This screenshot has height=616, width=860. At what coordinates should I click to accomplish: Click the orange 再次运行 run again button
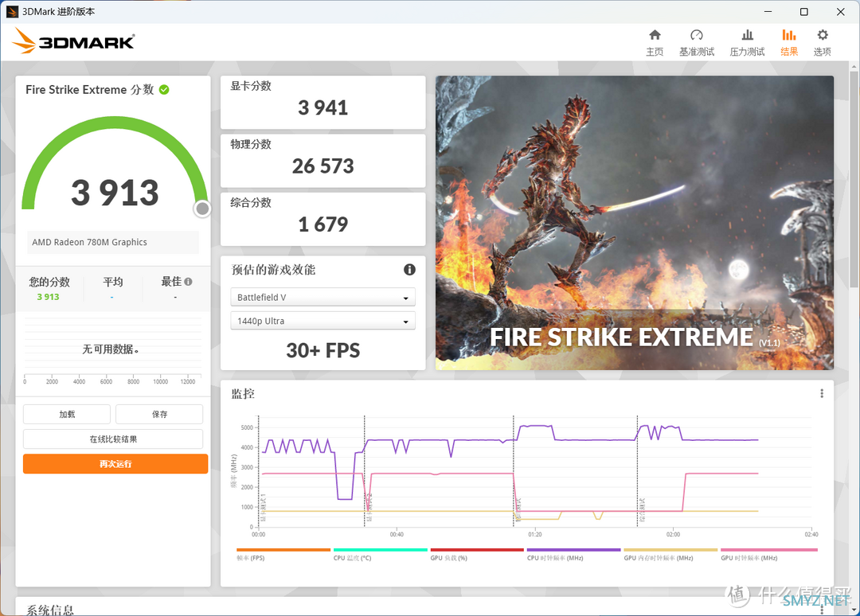(115, 464)
